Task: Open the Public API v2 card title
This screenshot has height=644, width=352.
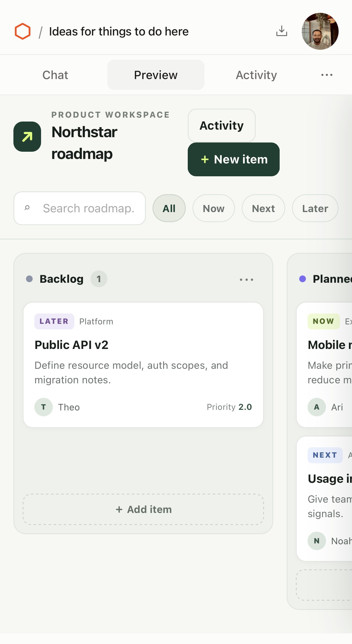Action: pyautogui.click(x=72, y=345)
